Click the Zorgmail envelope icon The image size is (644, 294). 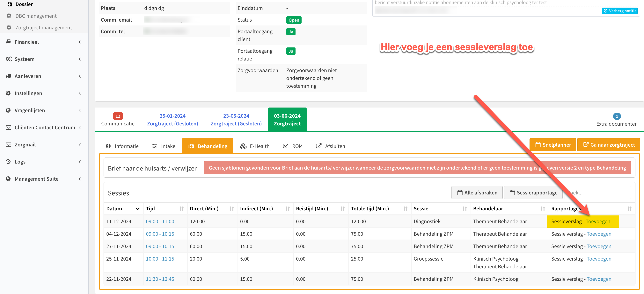[x=9, y=145]
